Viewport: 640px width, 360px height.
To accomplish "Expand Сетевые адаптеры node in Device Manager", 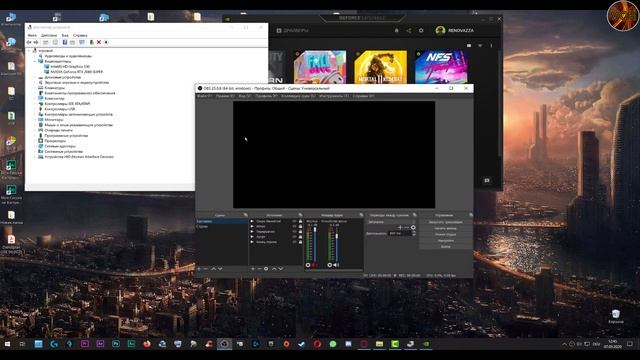I will pyautogui.click(x=35, y=146).
